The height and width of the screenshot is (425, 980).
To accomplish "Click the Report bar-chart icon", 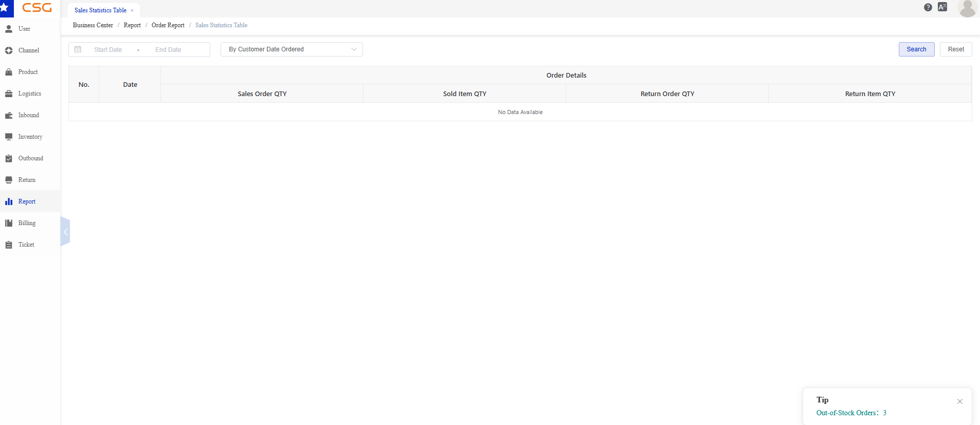I will (x=9, y=201).
